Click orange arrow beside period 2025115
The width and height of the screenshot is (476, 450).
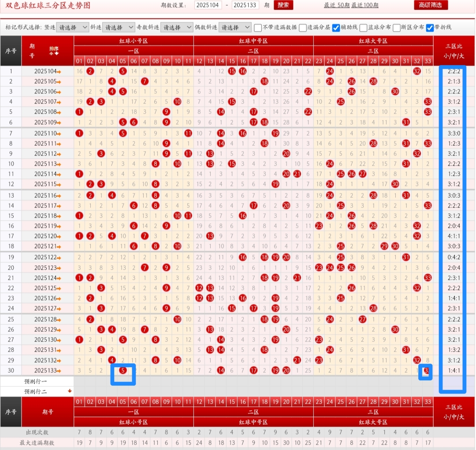pos(59,185)
